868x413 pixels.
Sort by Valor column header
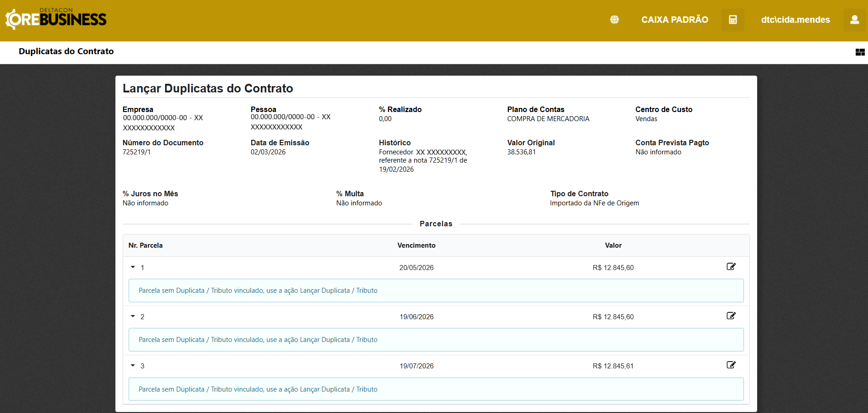[x=613, y=245]
